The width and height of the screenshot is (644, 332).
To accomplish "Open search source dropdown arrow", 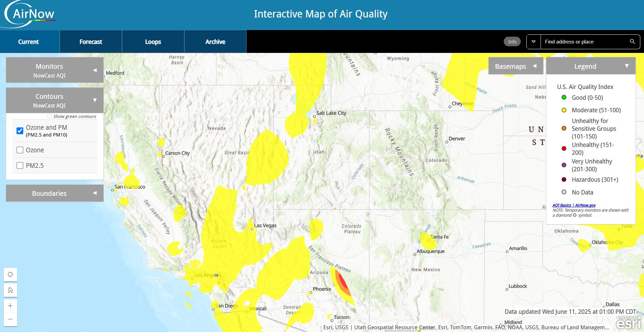I will tap(533, 42).
